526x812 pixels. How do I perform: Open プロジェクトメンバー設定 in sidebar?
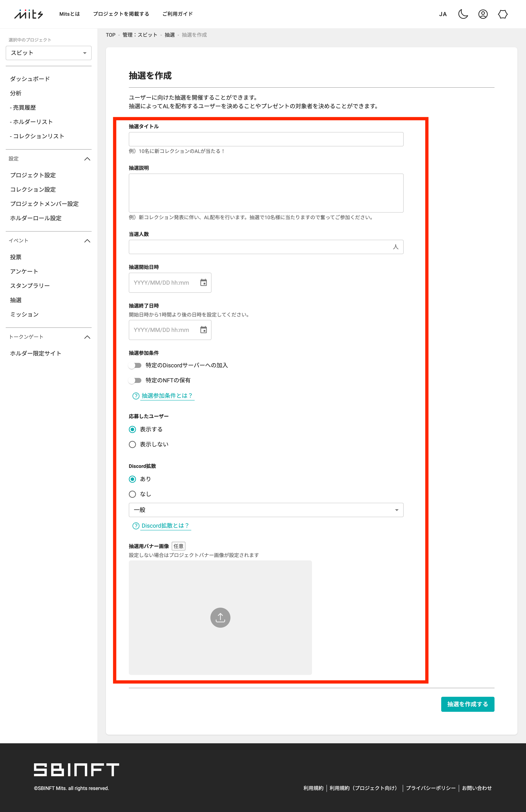(x=44, y=204)
